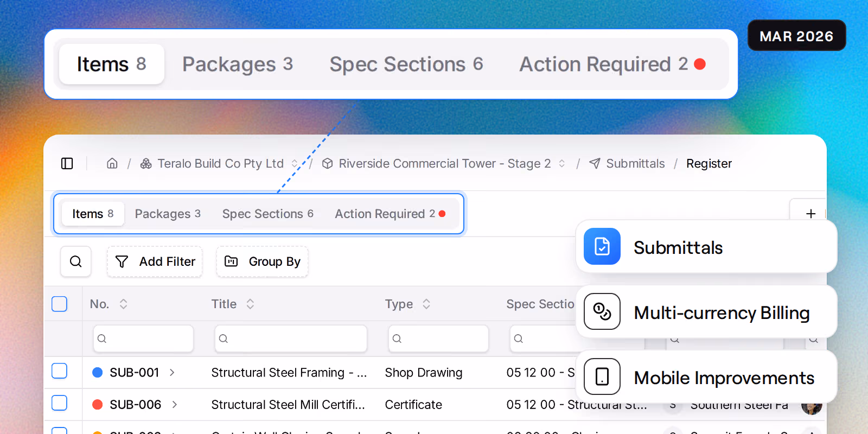Open Action Required tab in register
Image resolution: width=868 pixels, height=434 pixels.
pos(390,214)
